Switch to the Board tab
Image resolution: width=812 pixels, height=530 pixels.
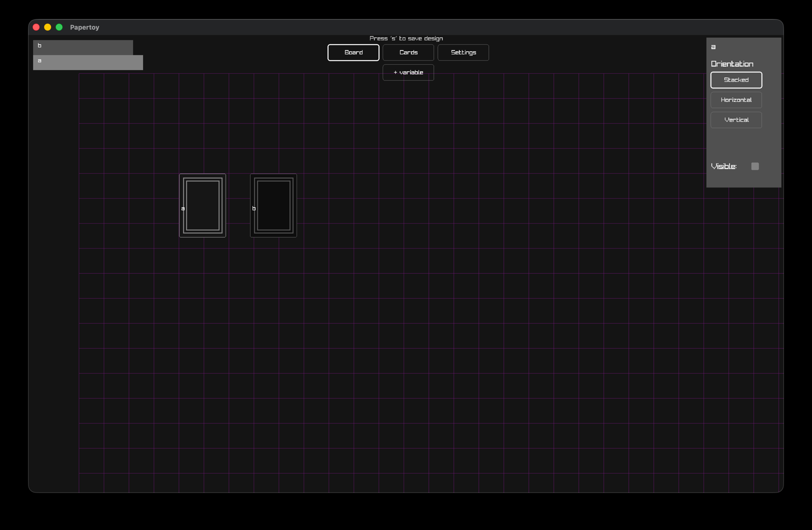(x=353, y=52)
